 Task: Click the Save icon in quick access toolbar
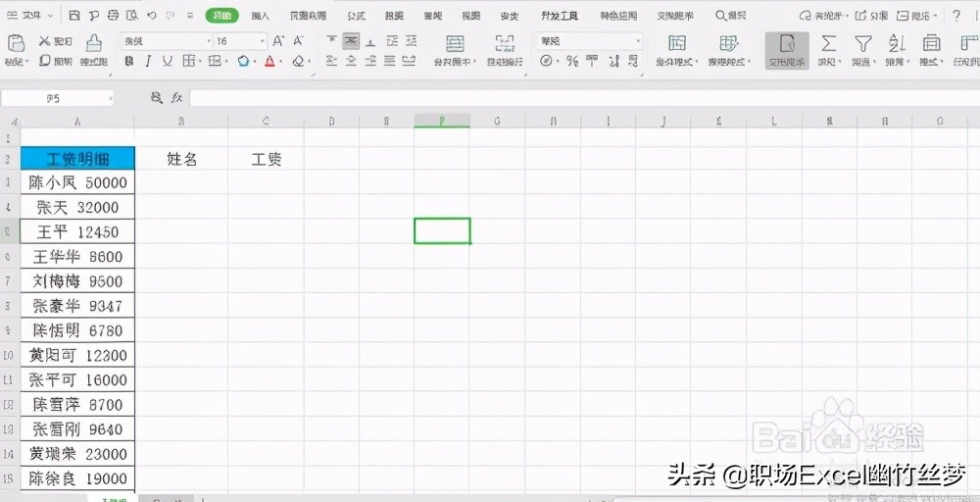pyautogui.click(x=74, y=15)
